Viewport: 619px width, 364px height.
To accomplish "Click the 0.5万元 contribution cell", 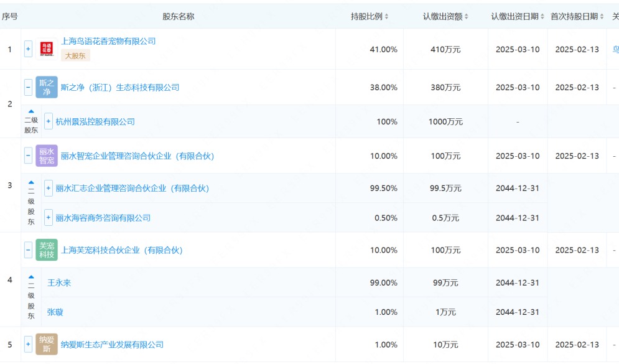I will click(445, 218).
